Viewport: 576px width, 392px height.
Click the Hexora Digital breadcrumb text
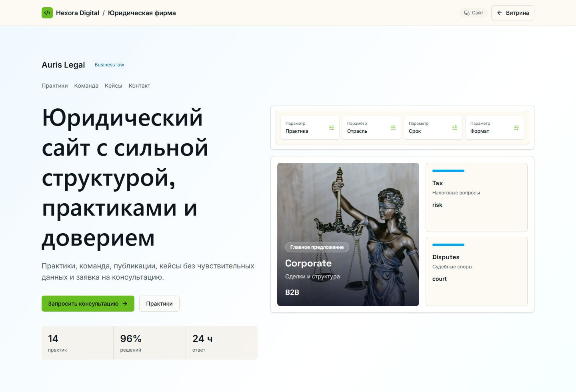coord(78,13)
